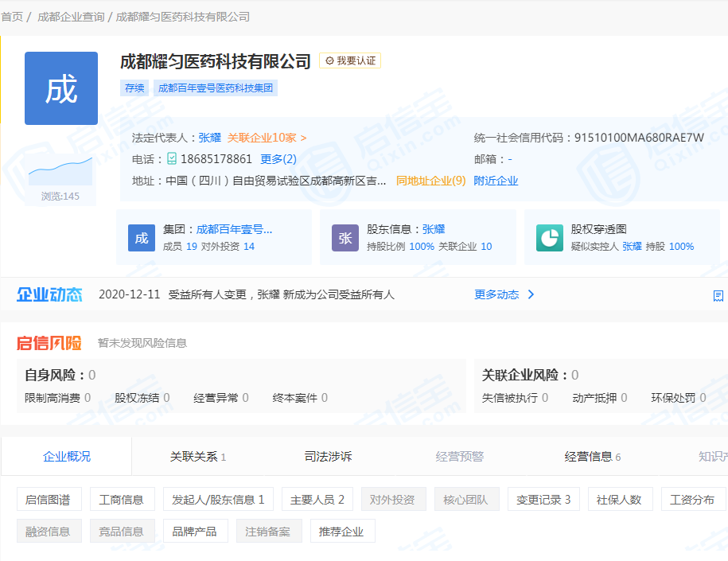This screenshot has width=728, height=561.
Task: Show 更多(2) phone numbers
Action: click(278, 159)
